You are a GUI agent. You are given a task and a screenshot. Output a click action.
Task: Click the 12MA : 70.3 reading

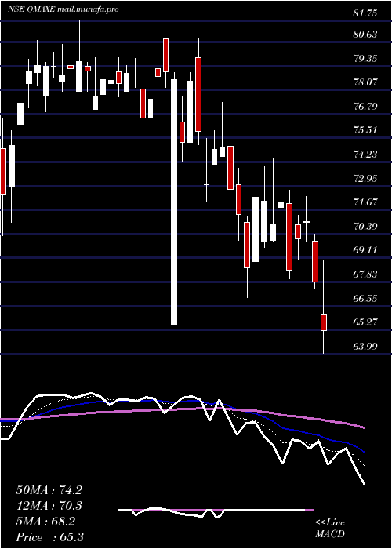[49, 506]
